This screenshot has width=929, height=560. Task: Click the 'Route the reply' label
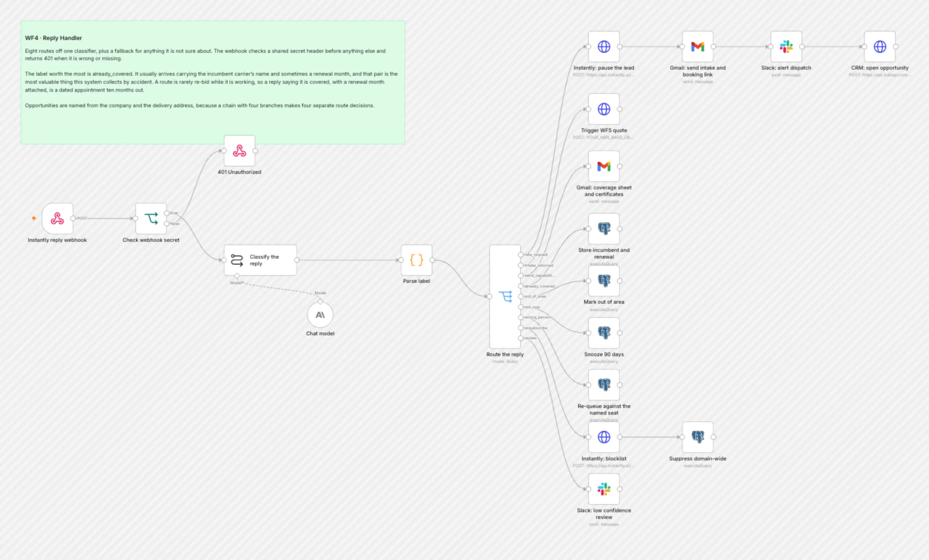(505, 354)
